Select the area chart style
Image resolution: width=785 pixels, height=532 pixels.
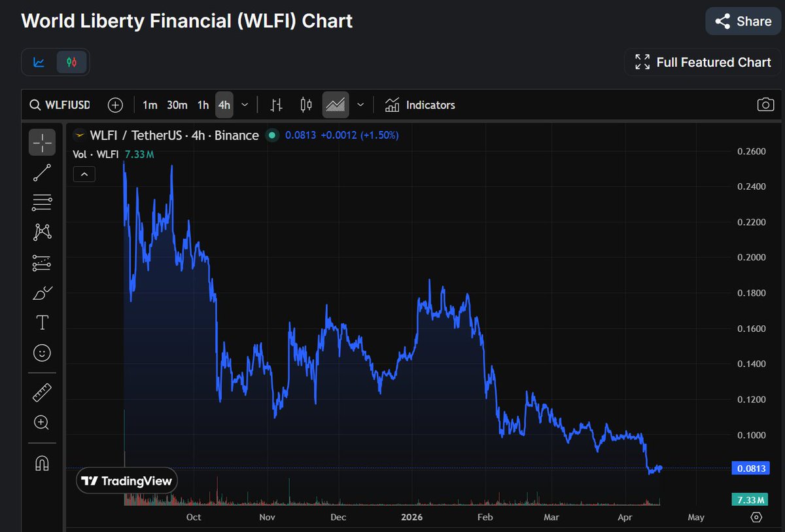tap(336, 105)
